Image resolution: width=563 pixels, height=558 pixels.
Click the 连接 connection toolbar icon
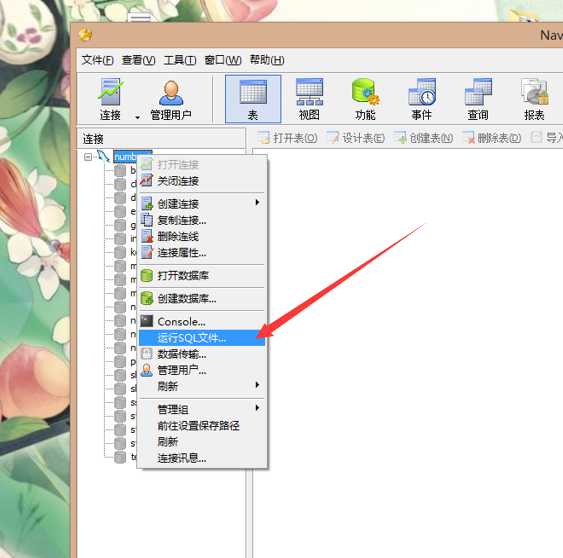(x=110, y=99)
